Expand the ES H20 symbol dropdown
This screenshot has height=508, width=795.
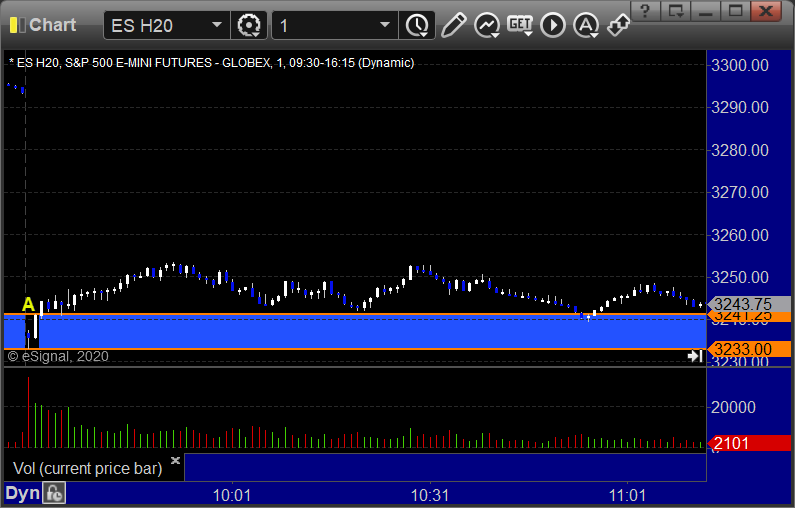pyautogui.click(x=217, y=25)
